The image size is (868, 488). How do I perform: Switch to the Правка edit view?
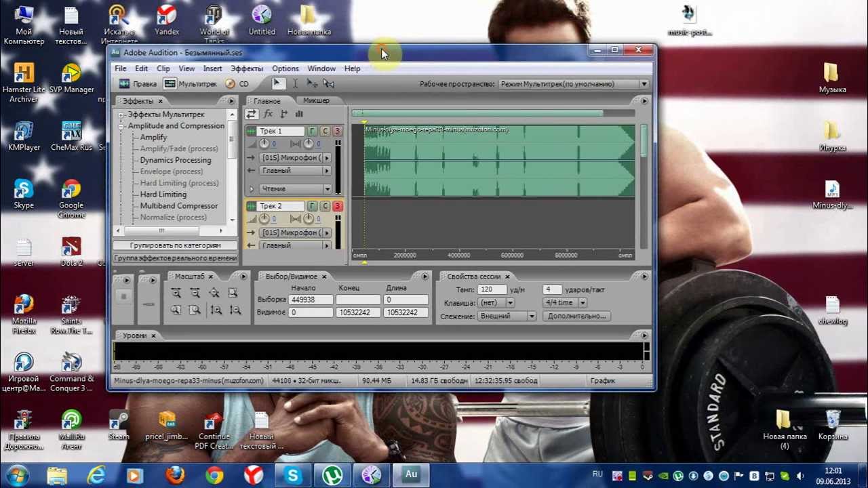(x=138, y=84)
